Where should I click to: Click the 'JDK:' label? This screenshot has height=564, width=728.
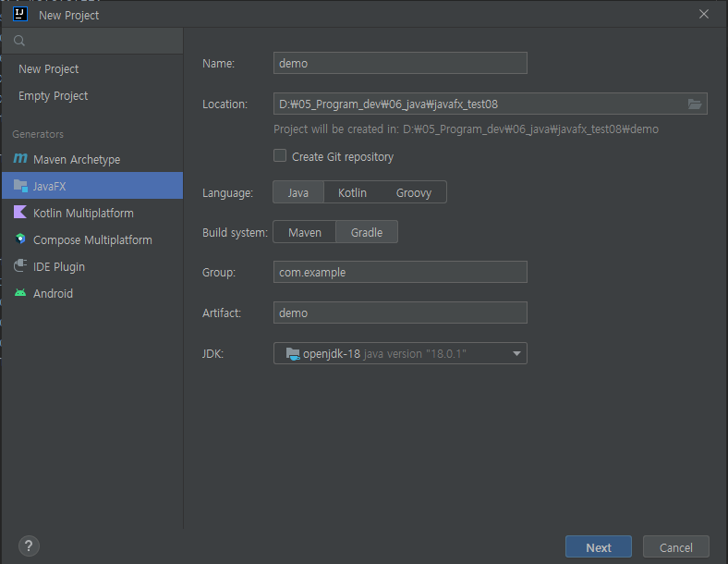click(213, 354)
